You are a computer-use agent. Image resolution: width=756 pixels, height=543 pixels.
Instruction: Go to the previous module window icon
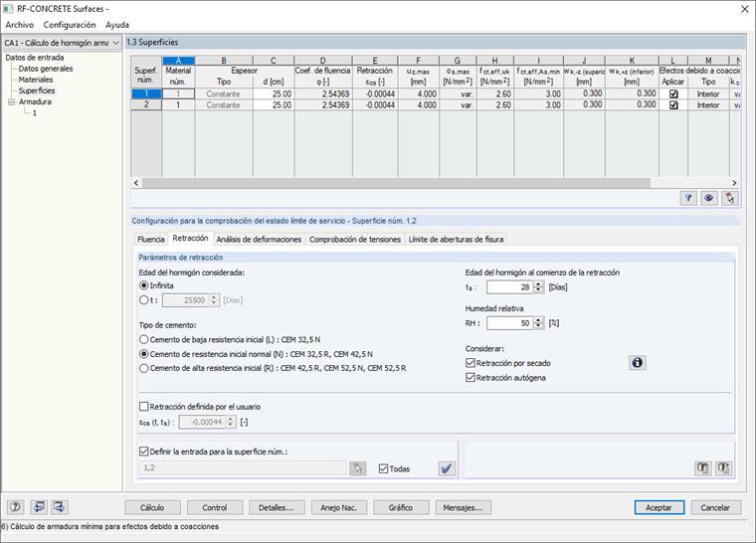[x=39, y=507]
